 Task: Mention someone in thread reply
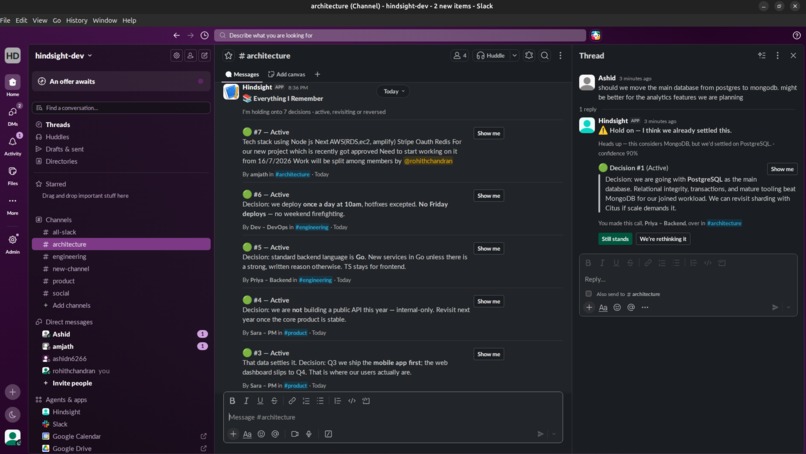click(x=631, y=307)
